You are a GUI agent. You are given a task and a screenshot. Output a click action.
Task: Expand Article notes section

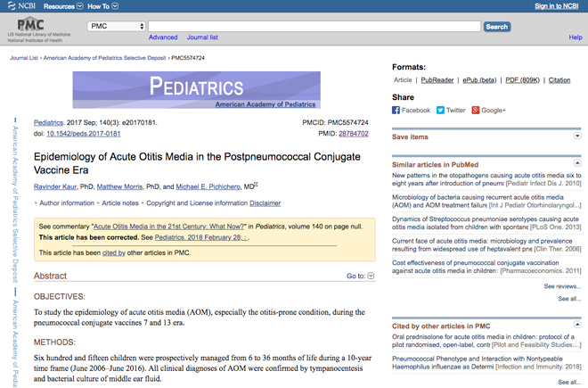click(118, 203)
